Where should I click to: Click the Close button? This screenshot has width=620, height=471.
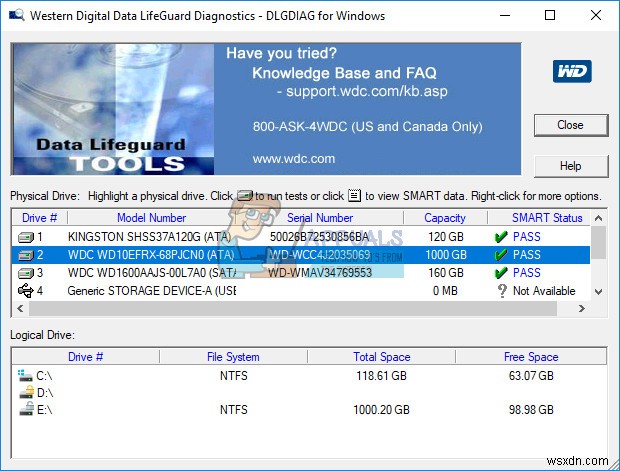(571, 125)
